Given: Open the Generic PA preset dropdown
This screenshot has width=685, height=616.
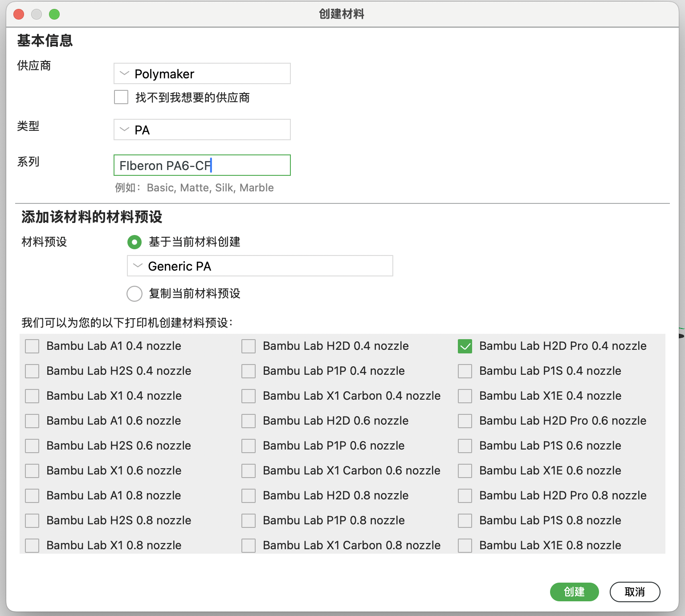Looking at the screenshot, I should [x=260, y=266].
